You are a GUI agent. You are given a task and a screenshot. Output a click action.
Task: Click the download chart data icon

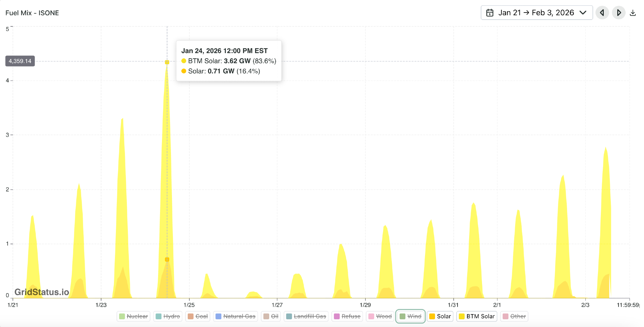pos(633,13)
